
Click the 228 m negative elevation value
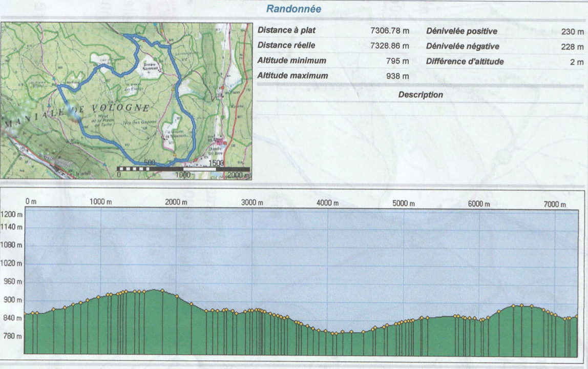[572, 47]
